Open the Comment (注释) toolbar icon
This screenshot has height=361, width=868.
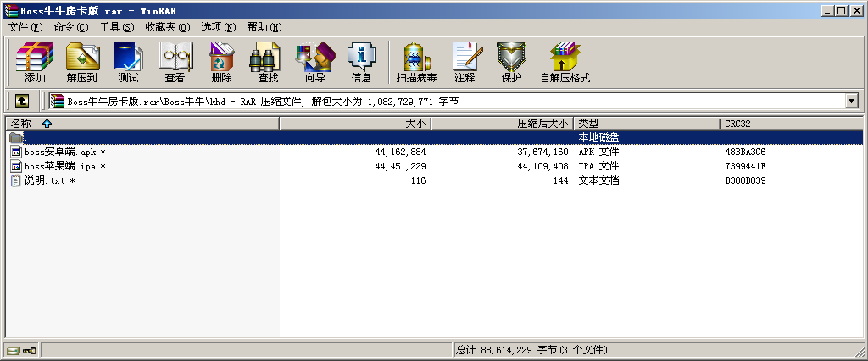click(465, 63)
